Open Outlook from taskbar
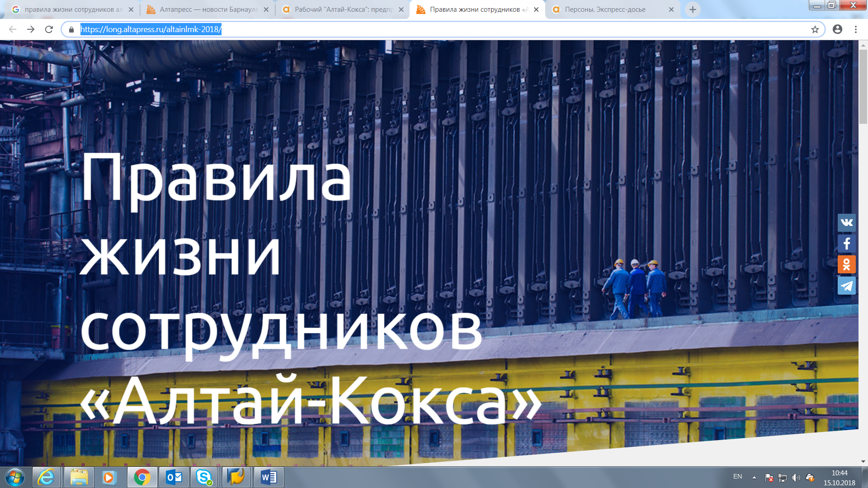Image resolution: width=868 pixels, height=488 pixels. [174, 477]
